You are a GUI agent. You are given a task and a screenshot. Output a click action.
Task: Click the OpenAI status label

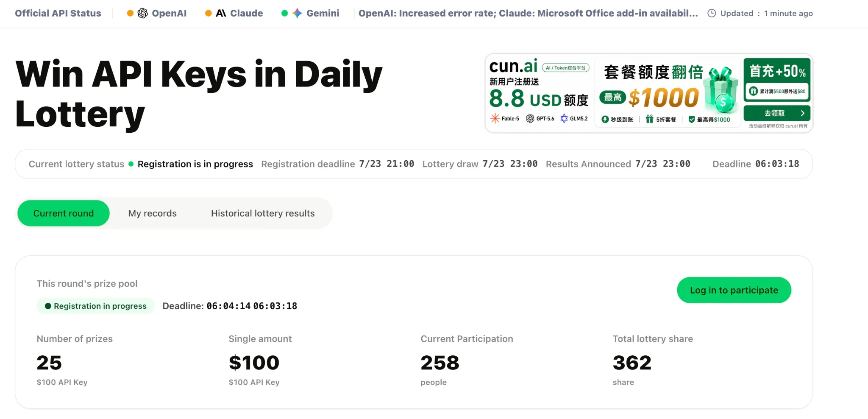click(x=169, y=13)
